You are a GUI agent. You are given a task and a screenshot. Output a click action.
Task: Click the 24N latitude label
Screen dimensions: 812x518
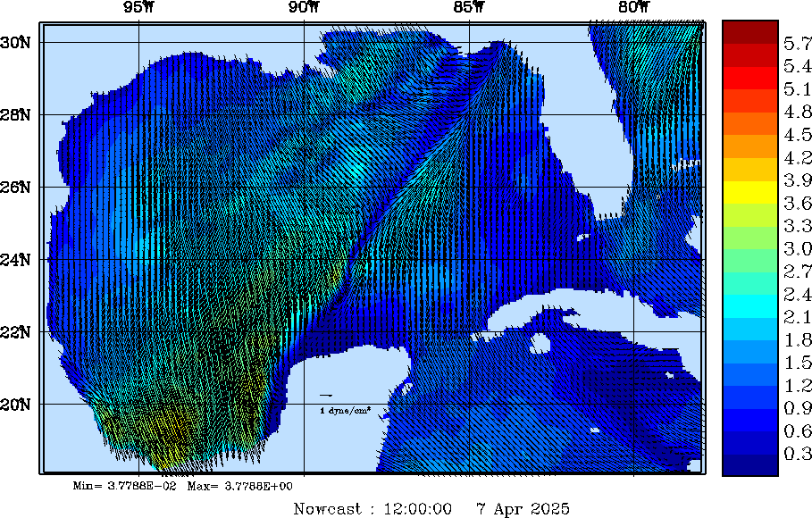[x=15, y=260]
